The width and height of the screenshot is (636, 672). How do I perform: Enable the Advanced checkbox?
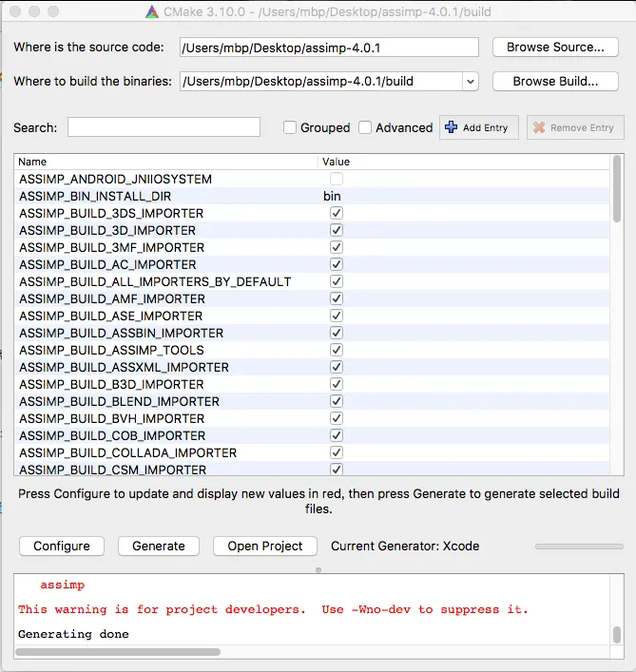[x=365, y=127]
